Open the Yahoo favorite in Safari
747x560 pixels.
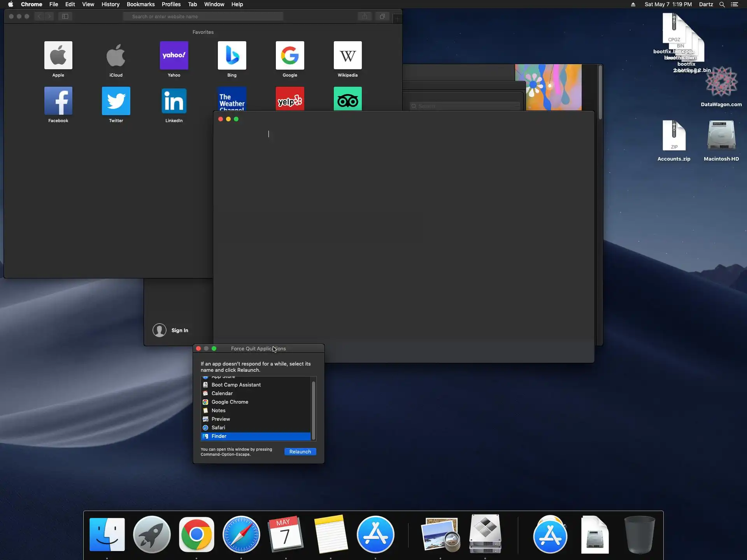click(x=174, y=56)
